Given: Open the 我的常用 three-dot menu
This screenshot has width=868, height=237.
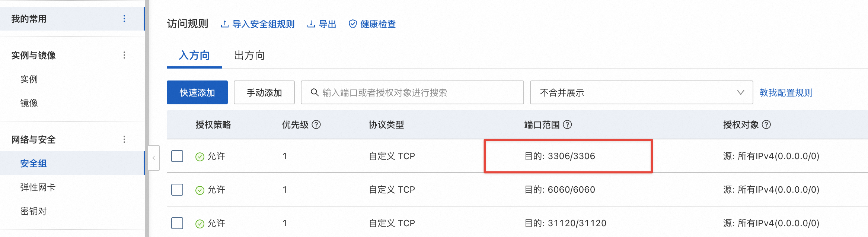Looking at the screenshot, I should (124, 19).
